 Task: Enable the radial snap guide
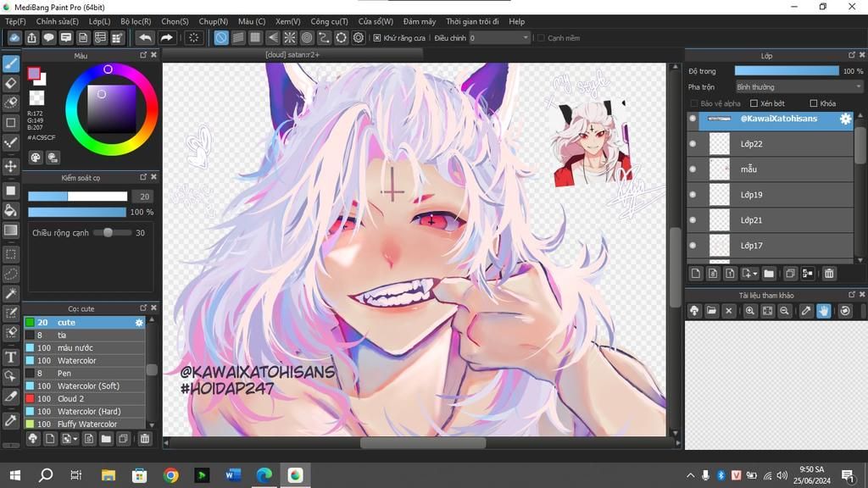(290, 37)
